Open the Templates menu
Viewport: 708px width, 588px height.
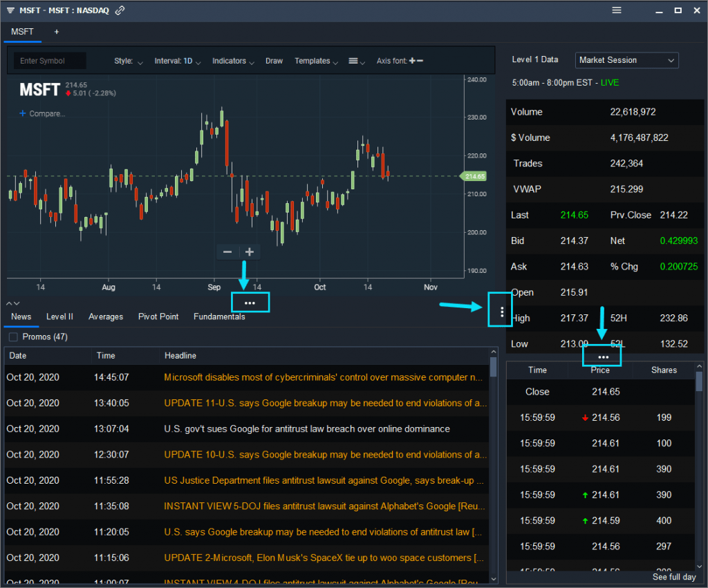[315, 61]
